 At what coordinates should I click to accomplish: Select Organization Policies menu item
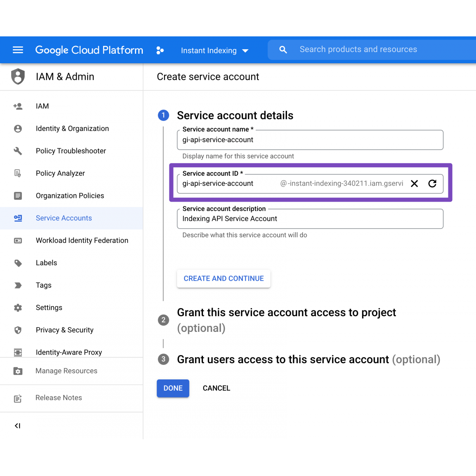70,195
